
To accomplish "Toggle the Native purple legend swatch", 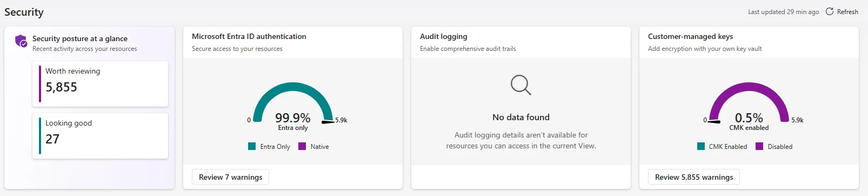I will (x=302, y=146).
